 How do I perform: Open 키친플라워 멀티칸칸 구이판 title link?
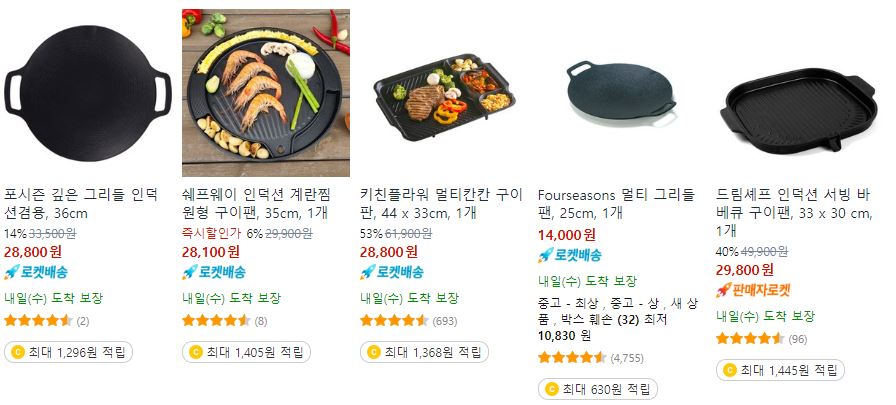tap(441, 204)
